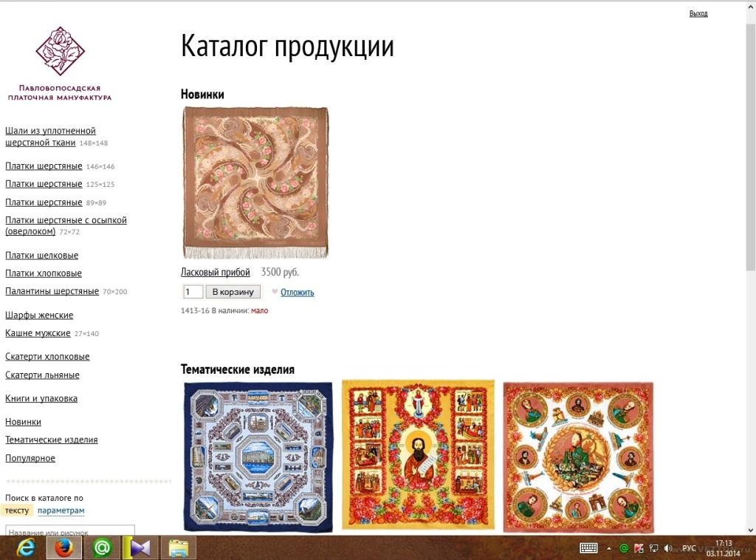The height and width of the screenshot is (560, 756).
Task: Open Internet Explorer from the taskbar
Action: click(x=27, y=547)
